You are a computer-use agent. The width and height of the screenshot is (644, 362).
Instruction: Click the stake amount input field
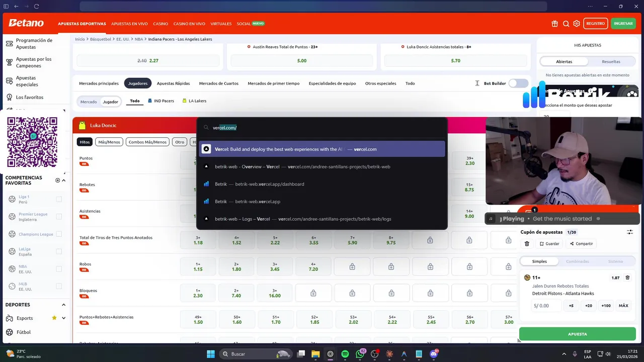(x=545, y=306)
